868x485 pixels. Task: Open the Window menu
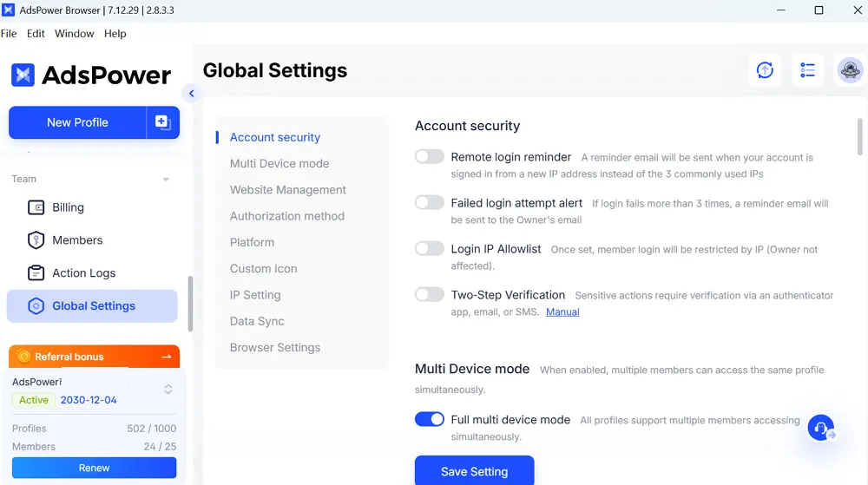point(74,34)
